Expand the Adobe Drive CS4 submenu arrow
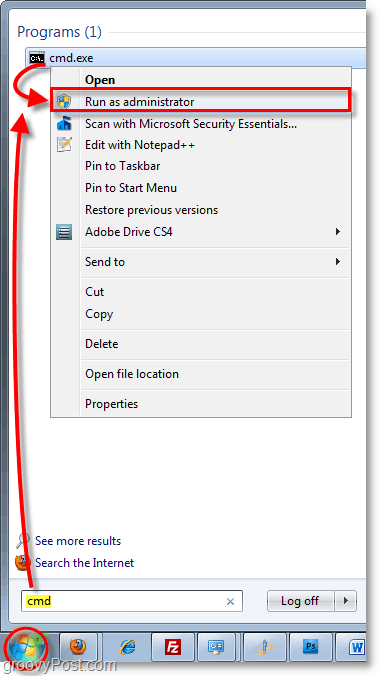380x676 pixels. (338, 232)
